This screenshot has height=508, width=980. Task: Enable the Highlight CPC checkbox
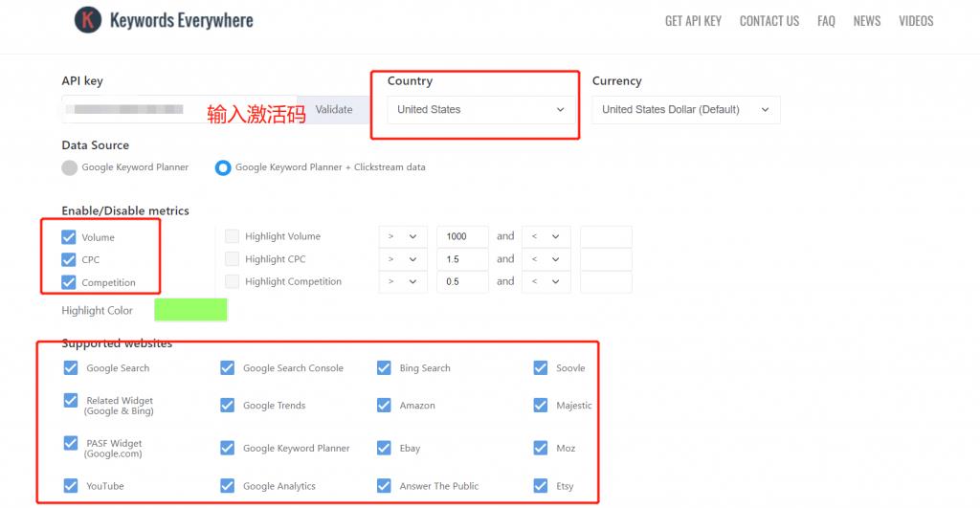point(232,258)
